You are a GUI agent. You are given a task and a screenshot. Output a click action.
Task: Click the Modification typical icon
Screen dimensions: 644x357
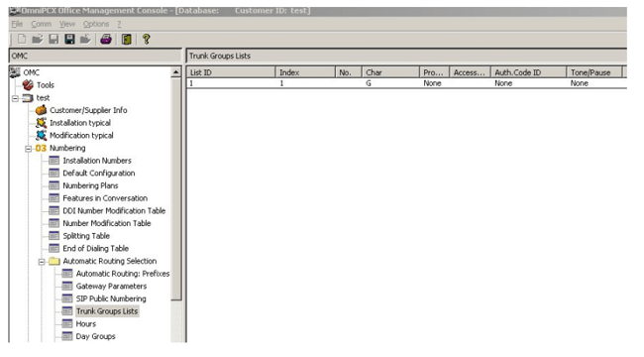(41, 135)
